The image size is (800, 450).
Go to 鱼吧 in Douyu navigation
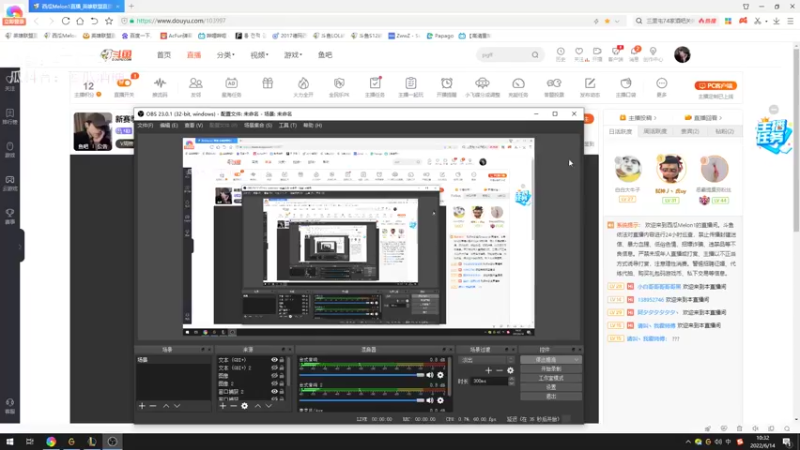(x=325, y=55)
